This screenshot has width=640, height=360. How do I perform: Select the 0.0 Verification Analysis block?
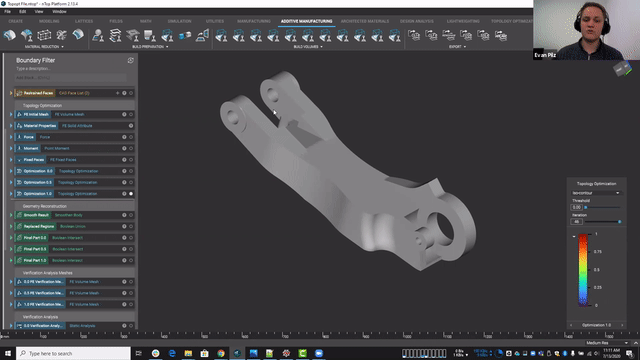pyautogui.click(x=43, y=326)
